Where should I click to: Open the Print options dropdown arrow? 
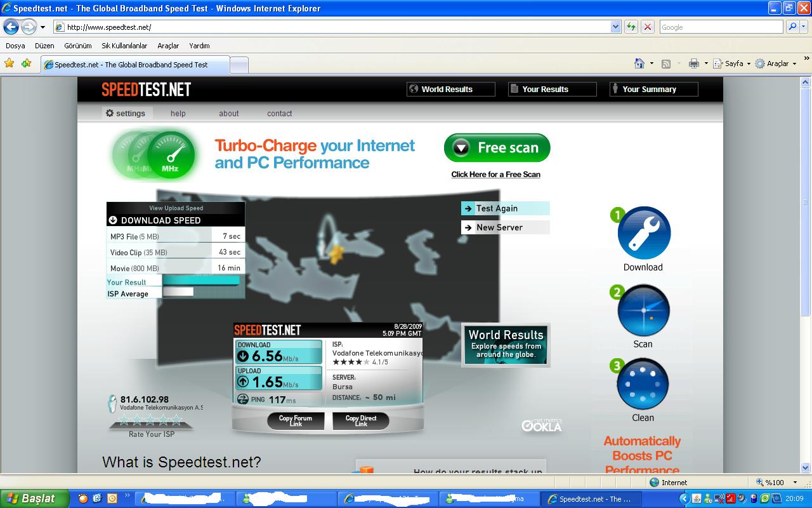706,63
